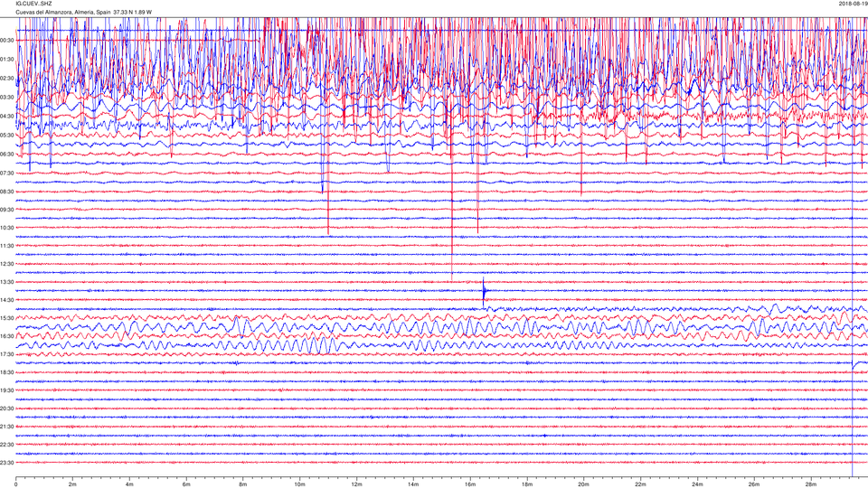This screenshot has width=868, height=488.
Task: Select the 04:30 time label
Action: point(6,117)
